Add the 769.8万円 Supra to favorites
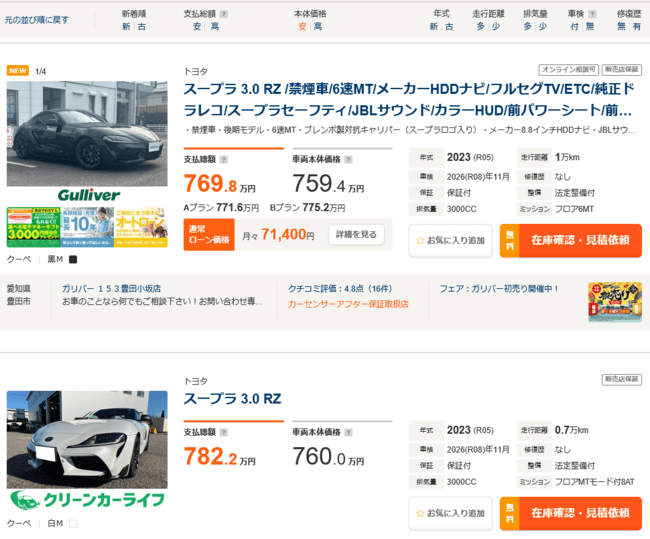The height and width of the screenshot is (539, 650). click(450, 240)
